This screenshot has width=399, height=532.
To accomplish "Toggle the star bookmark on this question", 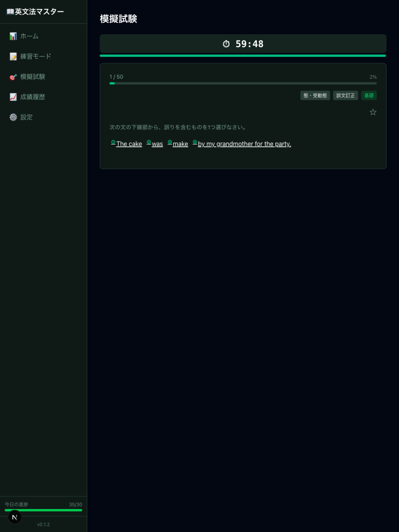I will coord(373,112).
